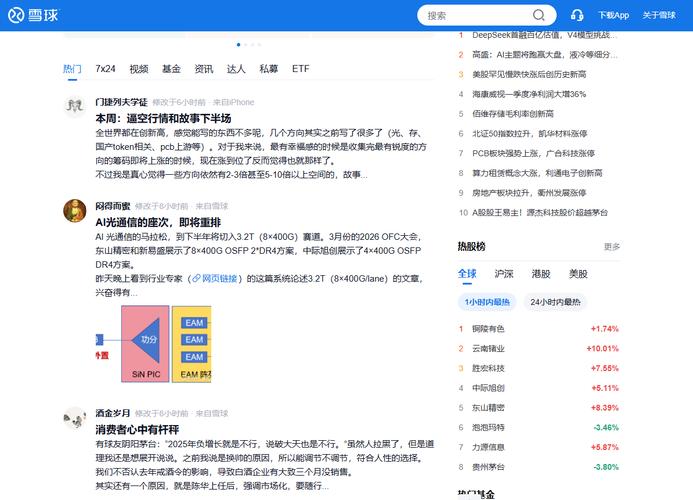Click the search magnifier icon

click(538, 15)
